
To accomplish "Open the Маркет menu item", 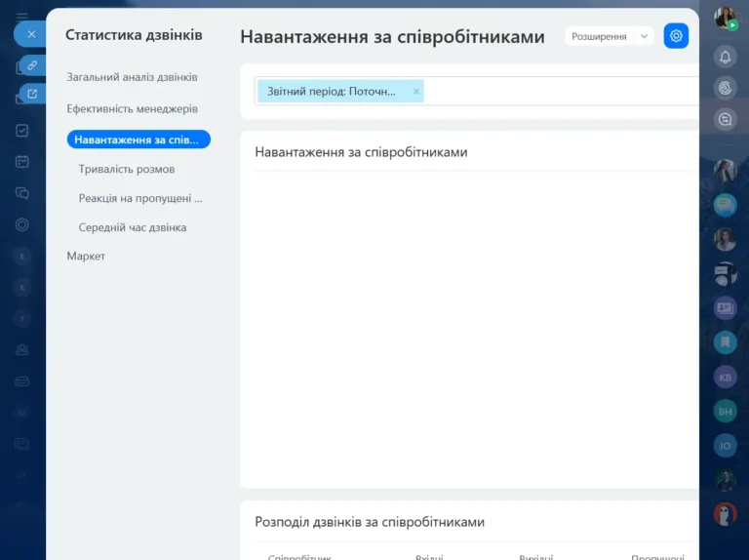I will tap(86, 257).
